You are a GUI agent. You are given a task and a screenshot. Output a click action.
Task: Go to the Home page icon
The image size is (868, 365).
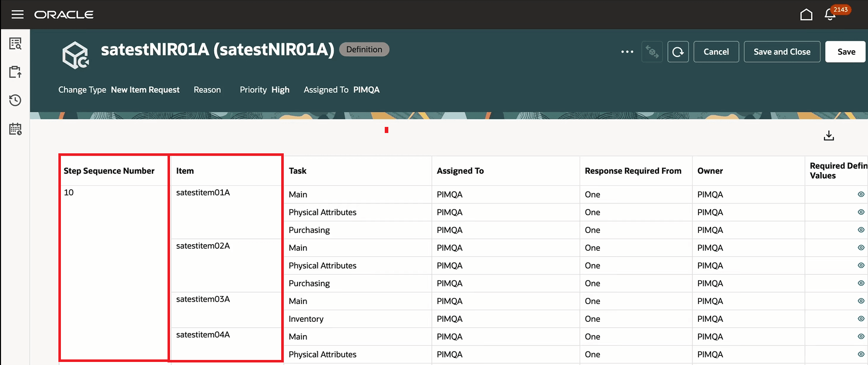point(806,14)
